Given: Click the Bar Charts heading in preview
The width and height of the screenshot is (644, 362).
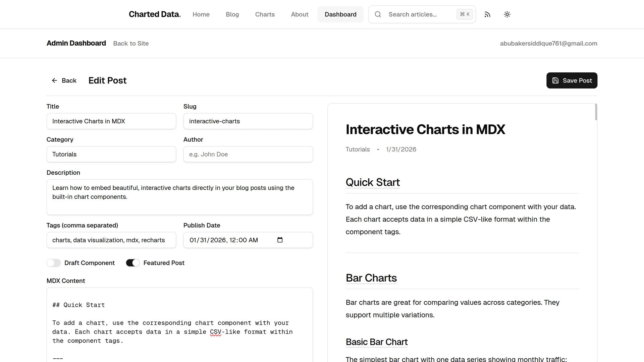Looking at the screenshot, I should click(x=371, y=278).
